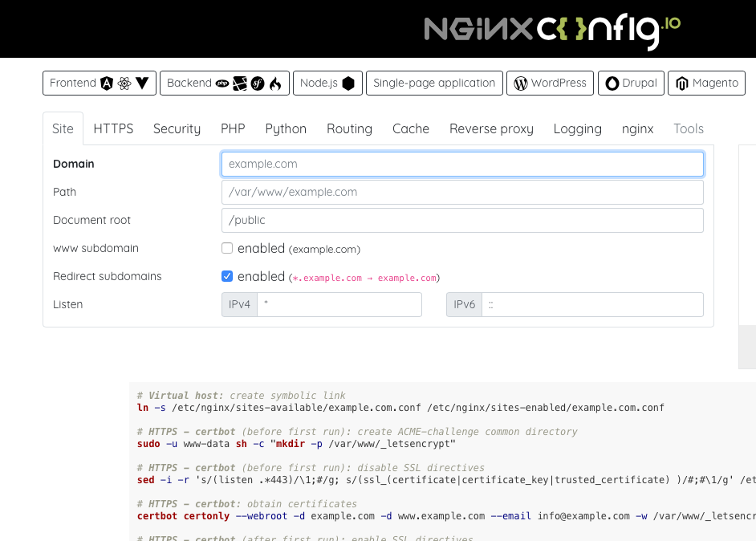Click the Angular icon in Frontend preset
Image resolution: width=756 pixels, height=541 pixels.
pyautogui.click(x=107, y=83)
